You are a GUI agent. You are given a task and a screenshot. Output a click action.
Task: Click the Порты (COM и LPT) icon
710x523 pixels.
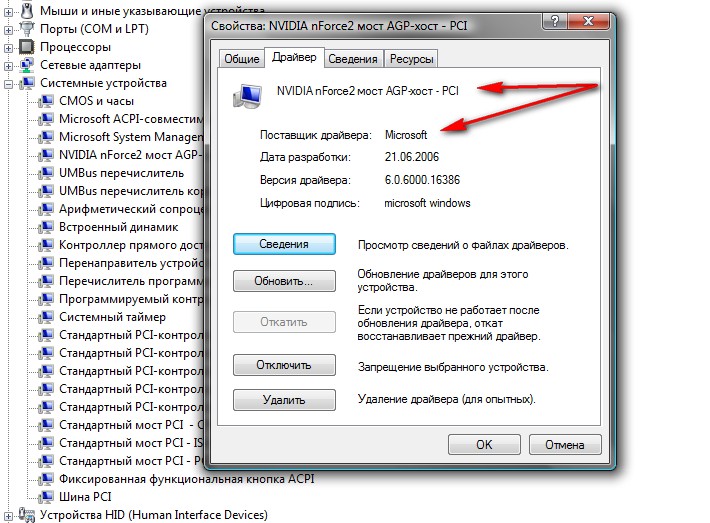[27, 29]
